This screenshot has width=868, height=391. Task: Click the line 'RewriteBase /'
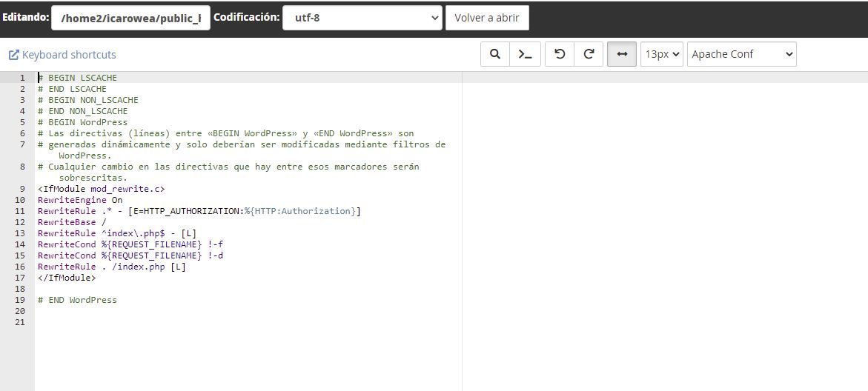pyautogui.click(x=72, y=221)
